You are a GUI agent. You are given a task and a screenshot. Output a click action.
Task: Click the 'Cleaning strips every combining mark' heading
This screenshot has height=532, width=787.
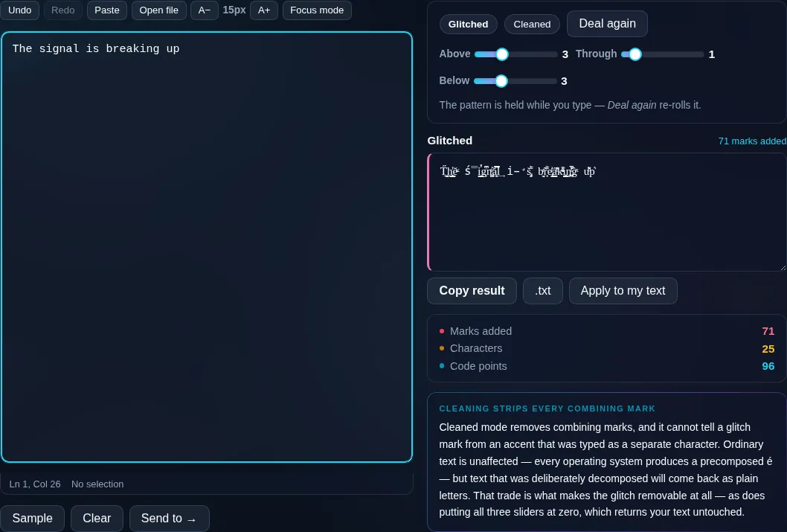[x=547, y=408]
